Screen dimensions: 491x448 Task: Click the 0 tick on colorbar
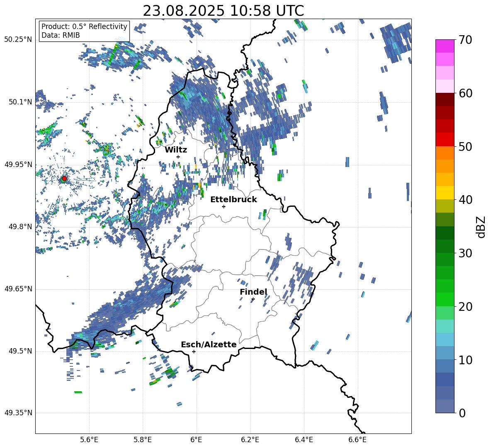click(x=462, y=413)
